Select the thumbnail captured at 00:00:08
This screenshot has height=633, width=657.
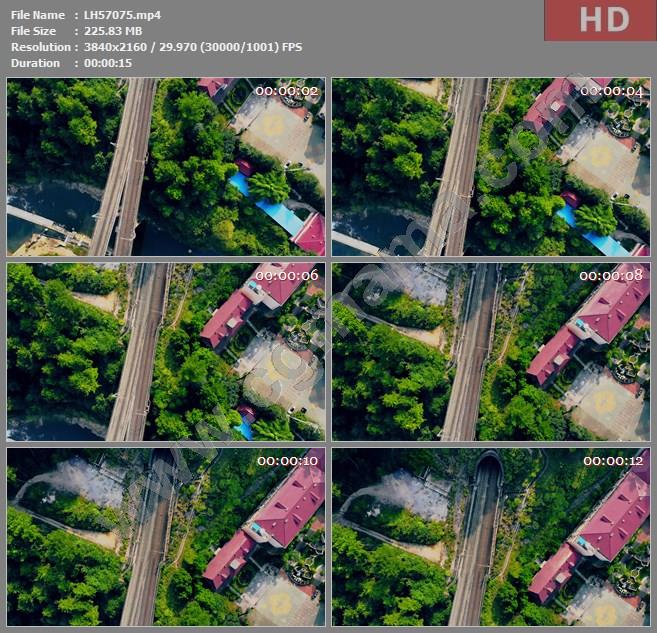[x=490, y=351]
